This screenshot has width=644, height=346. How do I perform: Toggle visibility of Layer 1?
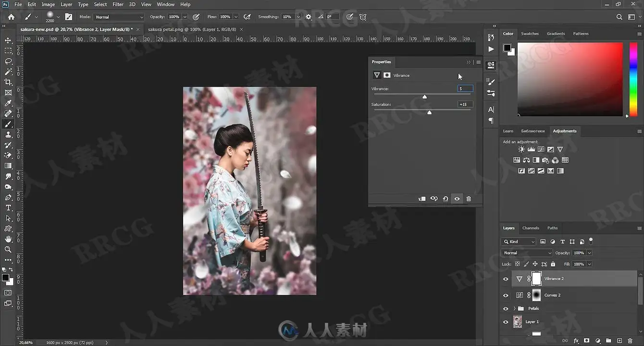coord(506,322)
